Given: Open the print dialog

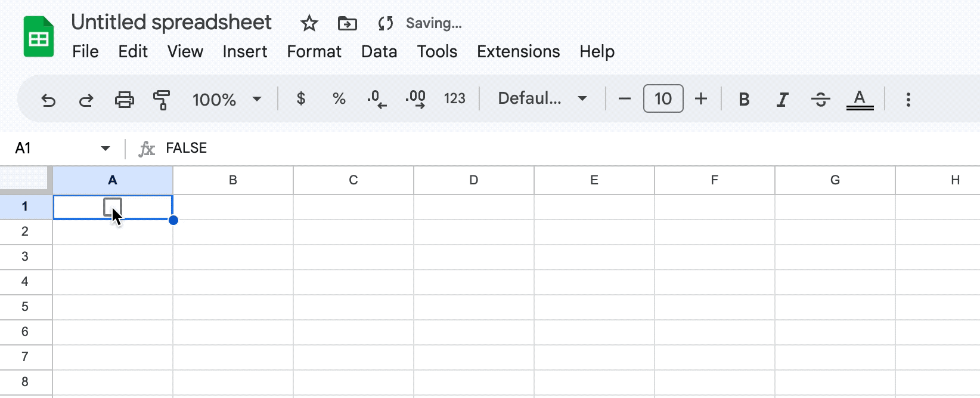Looking at the screenshot, I should [x=124, y=99].
